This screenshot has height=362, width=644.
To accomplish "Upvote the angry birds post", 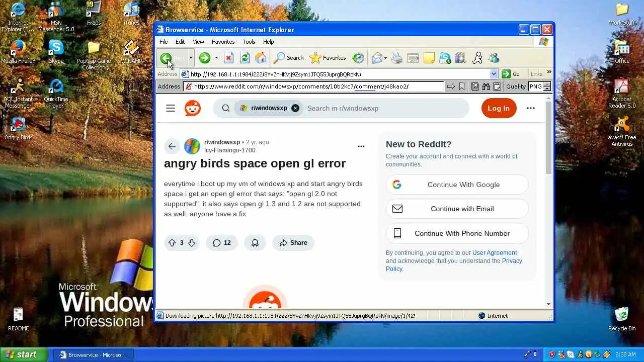I will (172, 243).
